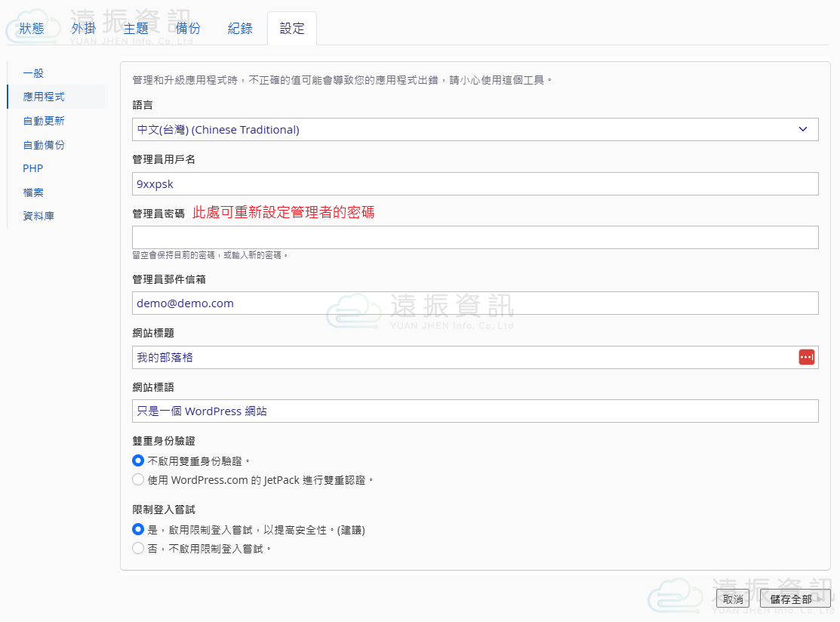Select 資料庫 in the sidebar
The width and height of the screenshot is (840, 622).
(38, 216)
